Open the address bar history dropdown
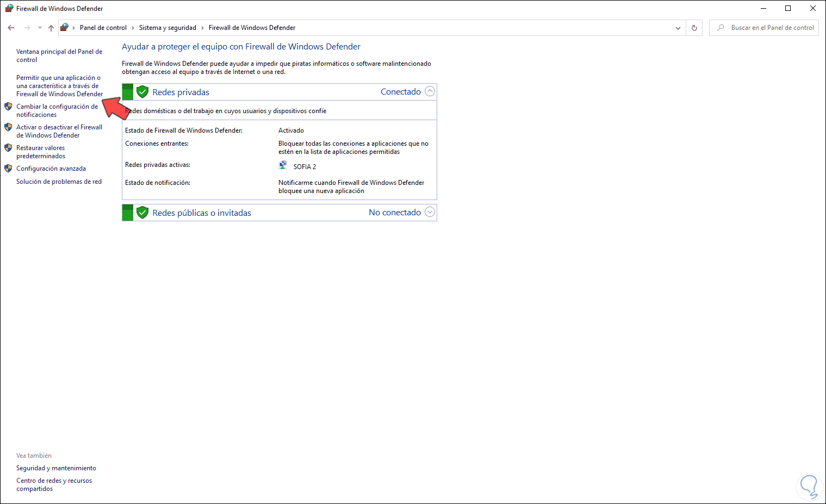The height and width of the screenshot is (504, 826). pyautogui.click(x=678, y=28)
